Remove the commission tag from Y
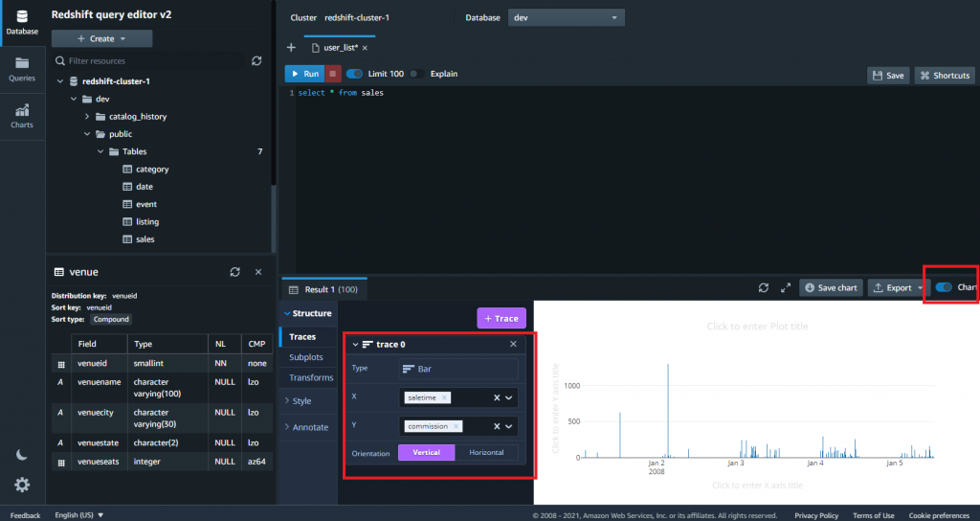Screen dimensions: 980x521 pyautogui.click(x=456, y=426)
